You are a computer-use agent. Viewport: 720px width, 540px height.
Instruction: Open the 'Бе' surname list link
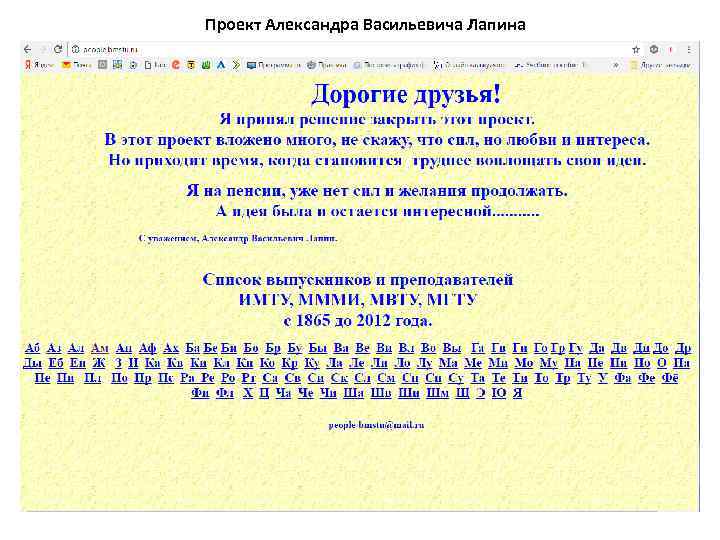click(x=211, y=348)
